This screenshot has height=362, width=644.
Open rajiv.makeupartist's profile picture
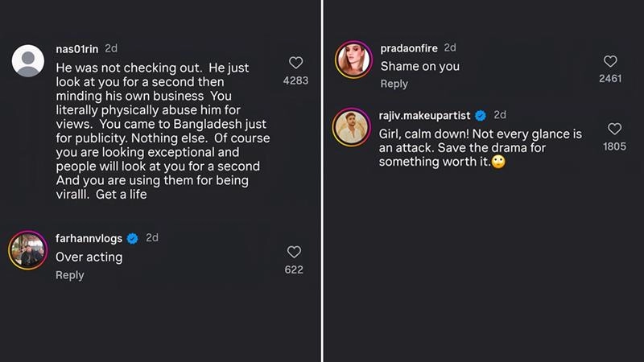pyautogui.click(x=353, y=128)
